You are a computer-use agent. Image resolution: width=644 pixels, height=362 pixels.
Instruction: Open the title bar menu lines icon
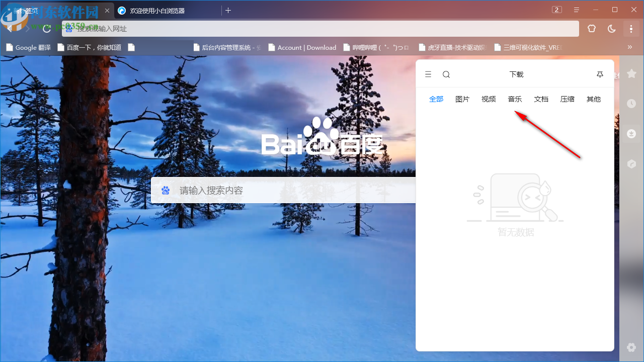coord(577,10)
